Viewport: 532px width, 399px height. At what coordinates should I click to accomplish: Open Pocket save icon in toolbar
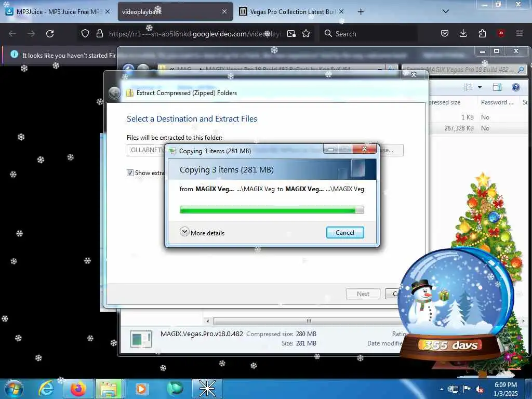point(445,33)
